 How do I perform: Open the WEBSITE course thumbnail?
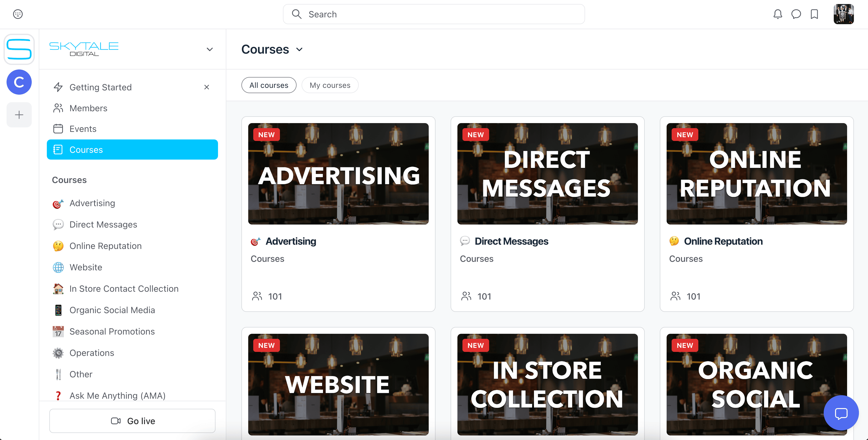[x=338, y=384]
